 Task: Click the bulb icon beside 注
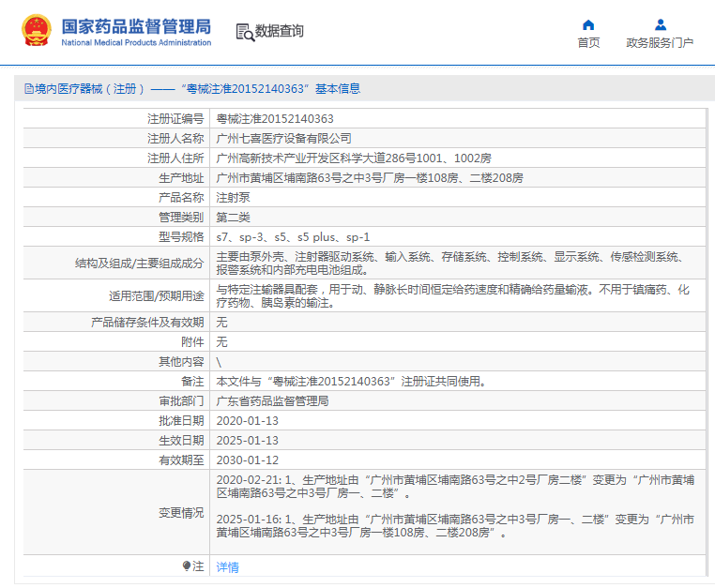click(x=187, y=566)
